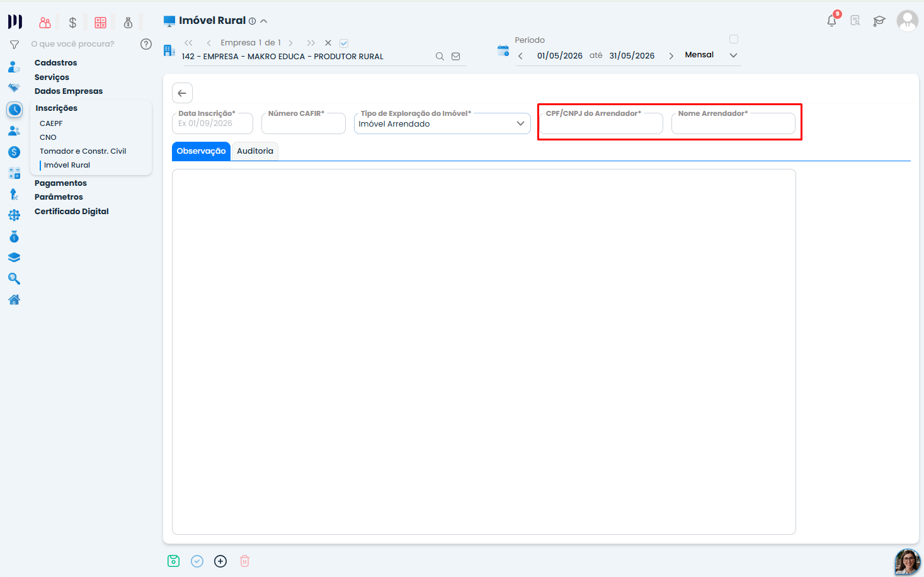
Task: Open the Cadastros menu
Action: click(x=56, y=63)
